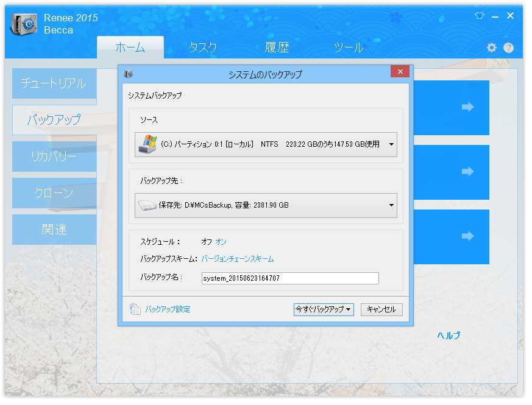The height and width of the screenshot is (405, 532).
Task: Open the settings gear icon
Action: (x=491, y=47)
